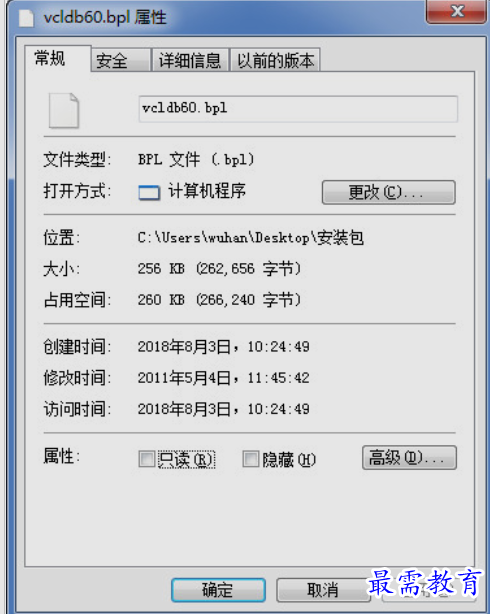Click the 取消 cancel button

pyautogui.click(x=323, y=590)
